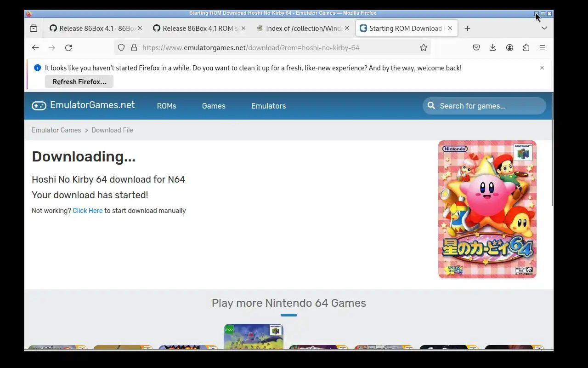Click the Refresh Firefox… button

click(79, 82)
